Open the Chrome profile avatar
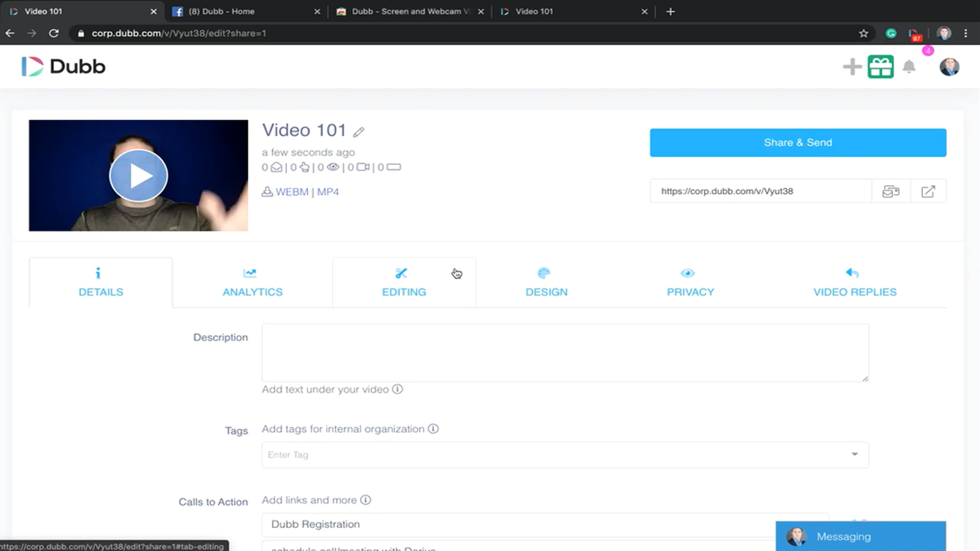 coord(944,33)
